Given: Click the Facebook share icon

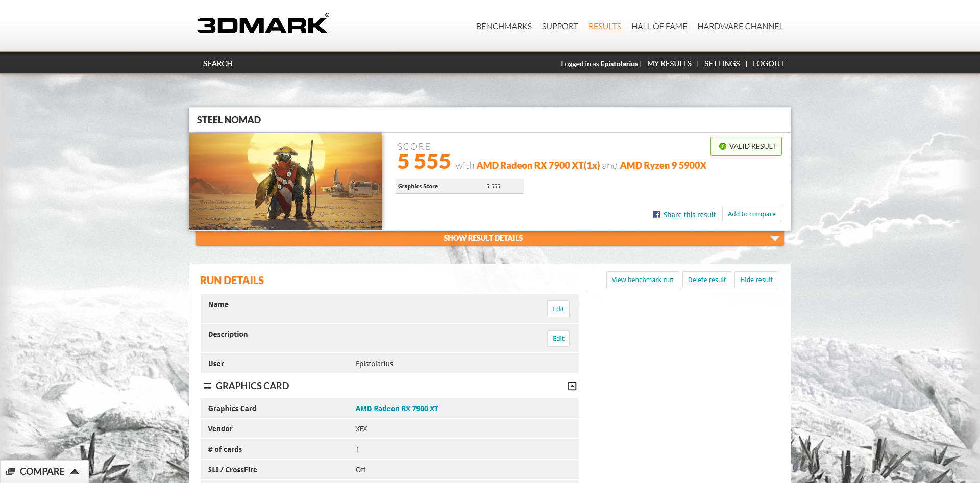Looking at the screenshot, I should 657,215.
